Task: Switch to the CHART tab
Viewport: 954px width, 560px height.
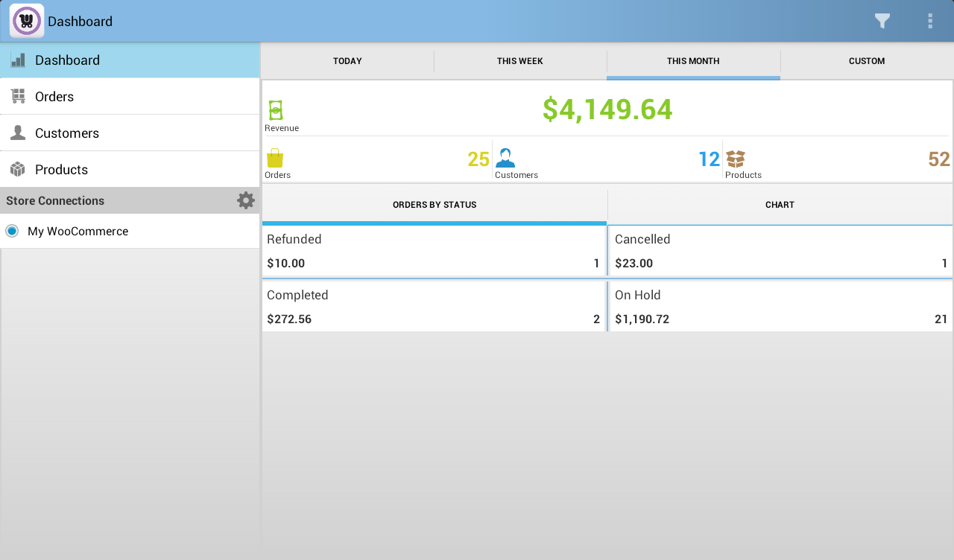Action: 780,203
